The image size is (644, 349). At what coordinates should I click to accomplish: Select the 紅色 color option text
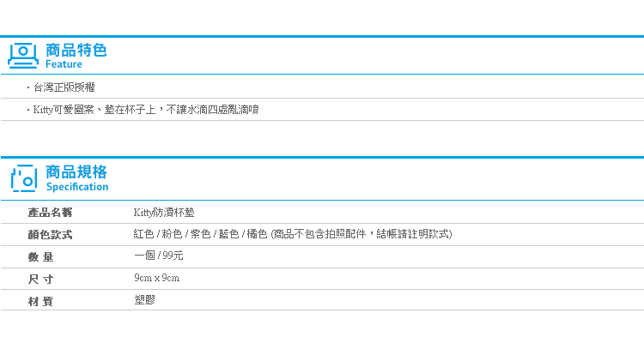[x=143, y=234]
